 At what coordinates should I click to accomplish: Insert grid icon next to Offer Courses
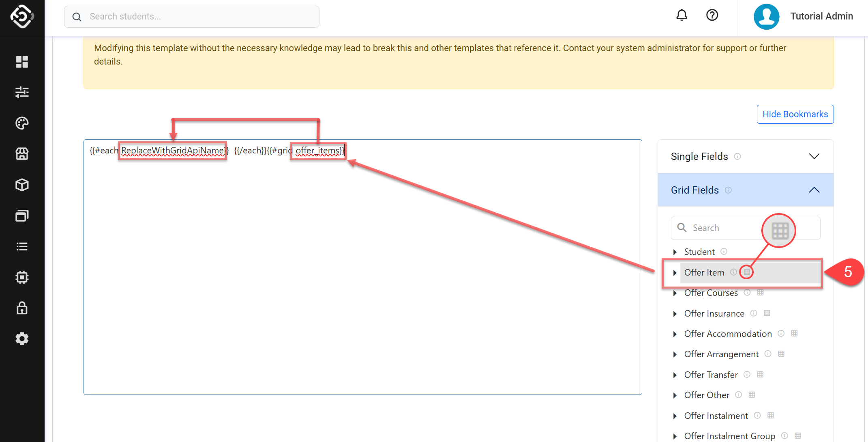coord(760,293)
